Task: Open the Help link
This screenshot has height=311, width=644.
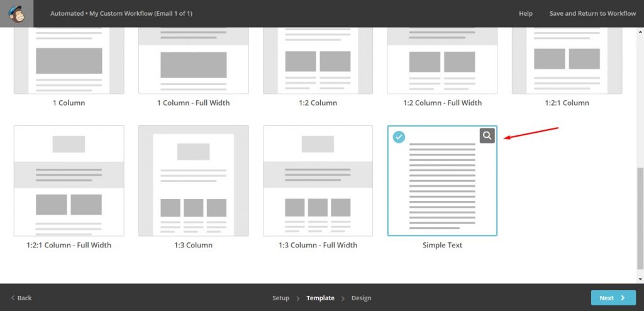Action: (525, 14)
